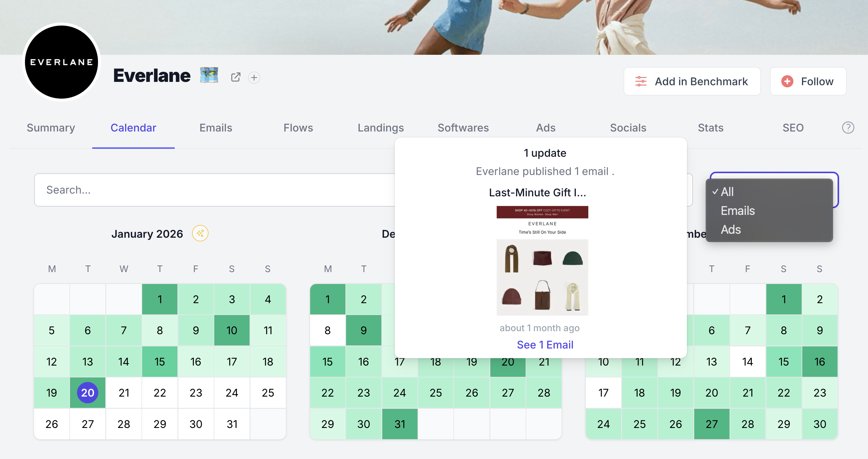The height and width of the screenshot is (459, 868).
Task: Click the help question mark icon
Action: 848,128
